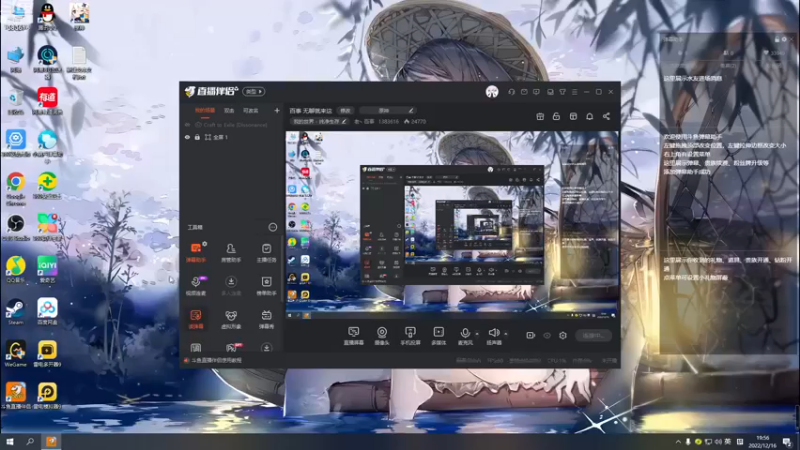Viewport: 800px width, 450px height.
Task: Expand microphone options arrow
Action: 477,334
